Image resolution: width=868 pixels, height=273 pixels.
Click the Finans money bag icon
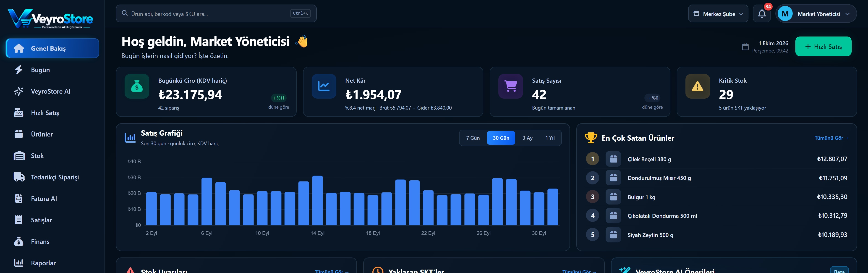[19, 241]
